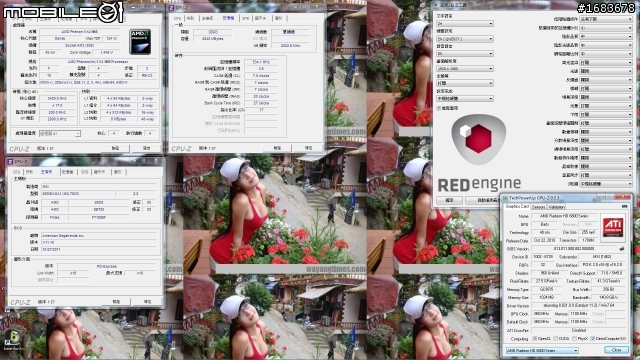Open the desktop shortcut icon at bottom-left
The height and width of the screenshot is (360, 640).
point(13,340)
